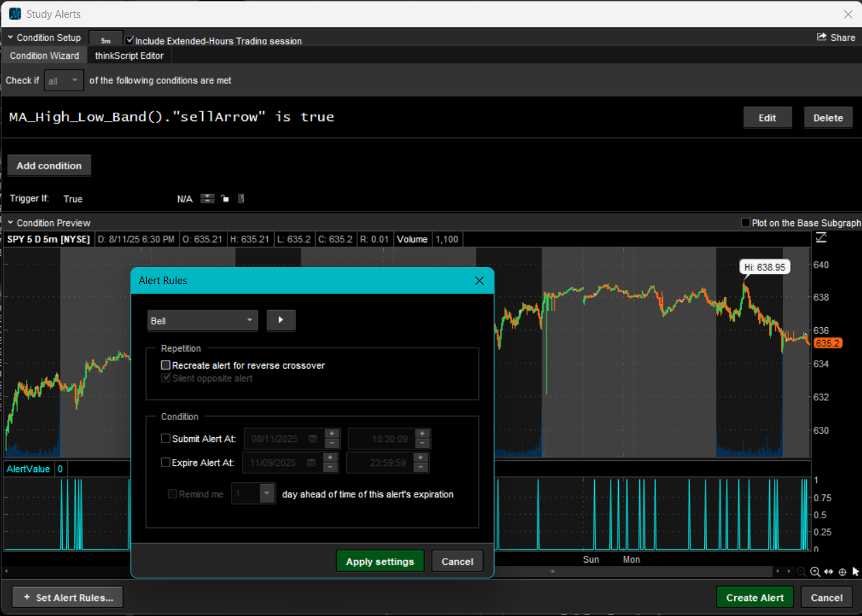Click the Volume label in chart header
This screenshot has width=862, height=616.
[413, 239]
